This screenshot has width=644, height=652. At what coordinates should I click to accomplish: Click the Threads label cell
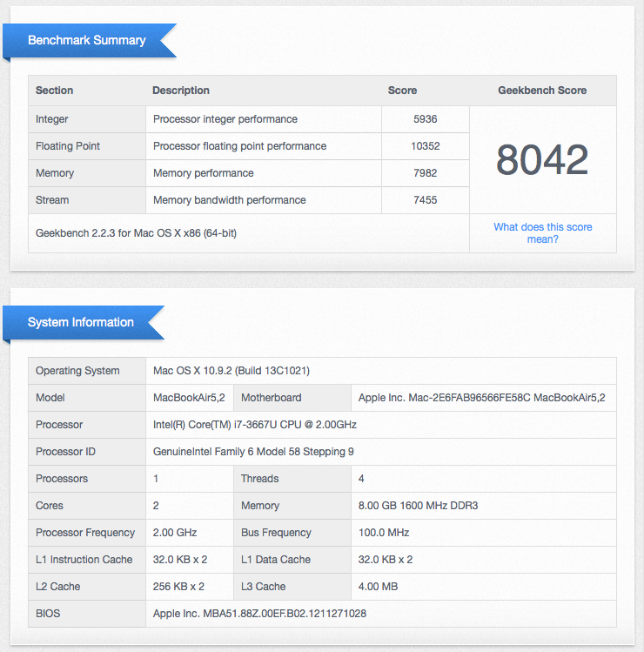point(292,479)
